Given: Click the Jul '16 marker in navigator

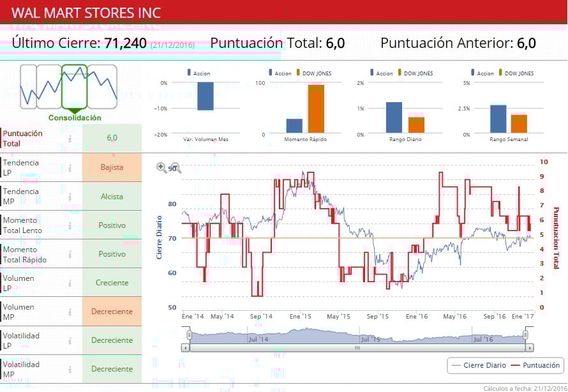Looking at the screenshot, I should 483,339.
